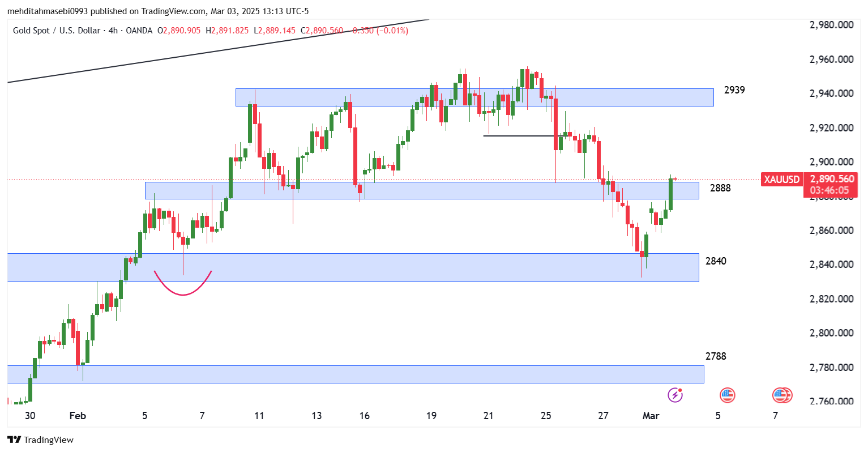Click the 2,800.000 price axis label
The width and height of the screenshot is (868, 452).
coord(832,333)
